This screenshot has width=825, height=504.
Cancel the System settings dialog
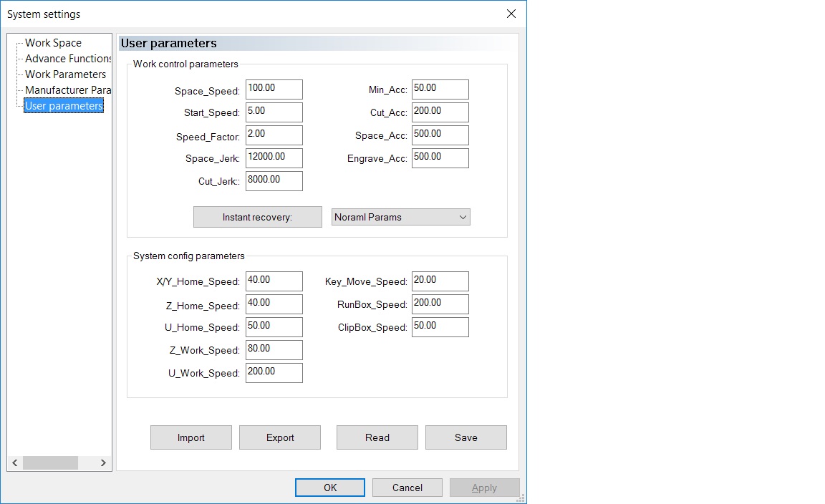coord(407,488)
